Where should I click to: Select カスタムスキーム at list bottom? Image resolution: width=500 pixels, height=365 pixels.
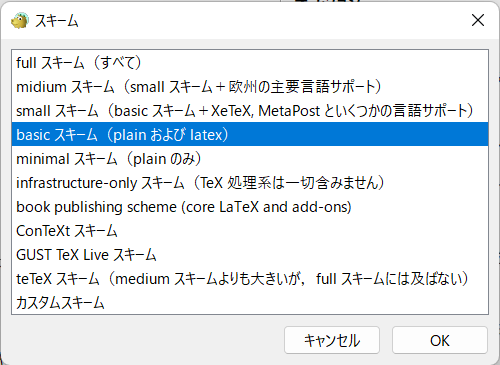coord(250,302)
